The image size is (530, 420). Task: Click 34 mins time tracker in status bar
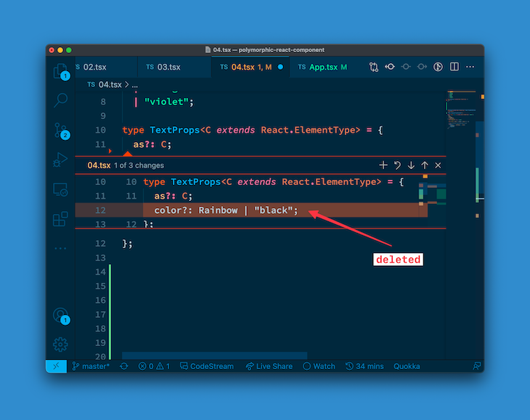(x=364, y=366)
